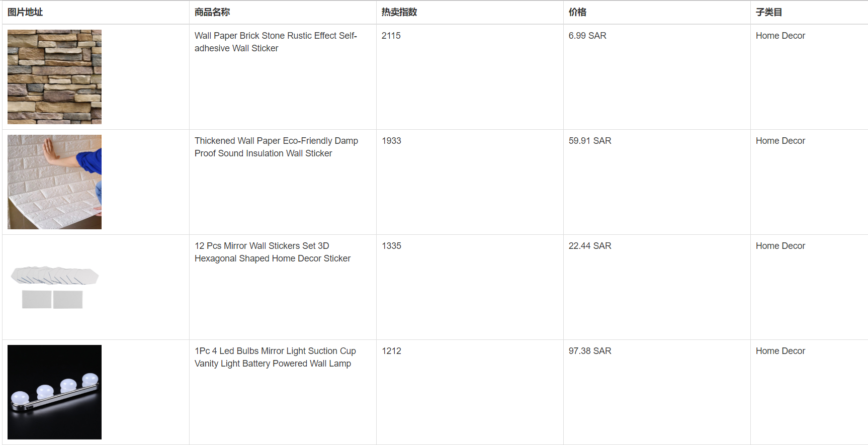Open the LED mirror light bulbs image
This screenshot has width=868, height=445.
point(54,392)
